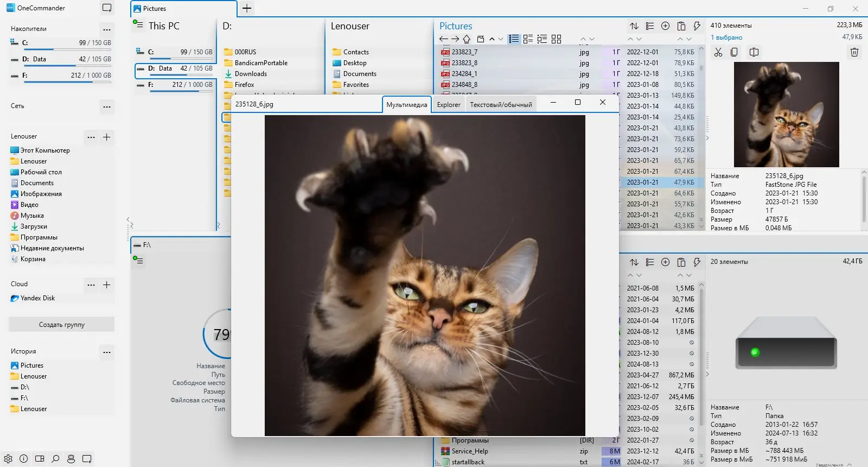Click the up chevron beside the folder icon in the Pictures pane
The height and width of the screenshot is (467, 868).
[x=492, y=39]
